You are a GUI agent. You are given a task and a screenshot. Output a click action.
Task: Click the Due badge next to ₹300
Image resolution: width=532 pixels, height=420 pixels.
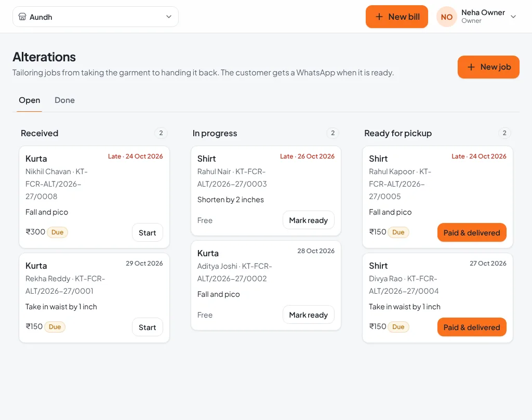(57, 232)
